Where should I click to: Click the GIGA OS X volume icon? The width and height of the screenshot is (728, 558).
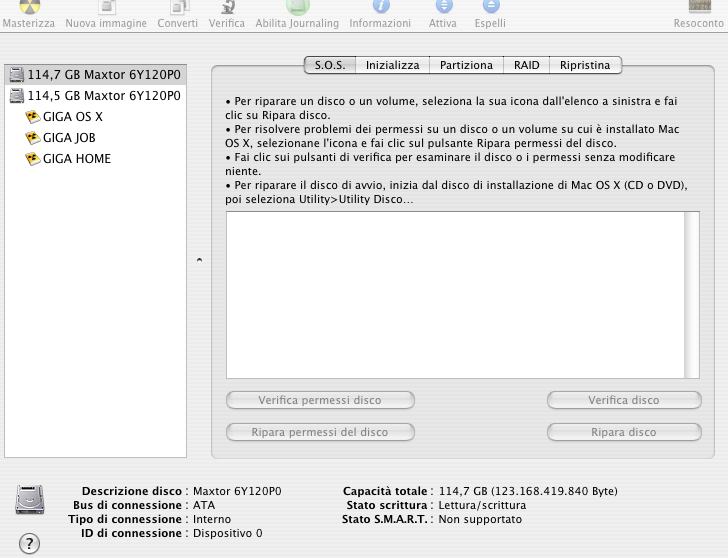click(x=32, y=117)
